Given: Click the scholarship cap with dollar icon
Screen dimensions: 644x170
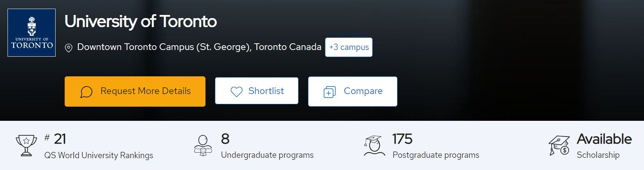Looking at the screenshot, I should [x=559, y=146].
